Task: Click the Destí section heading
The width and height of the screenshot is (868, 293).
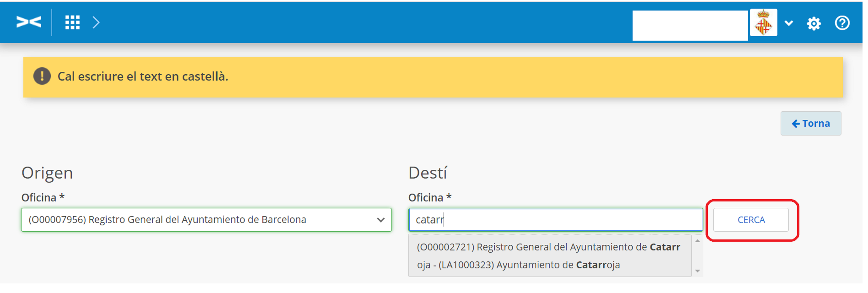Action: (x=428, y=173)
